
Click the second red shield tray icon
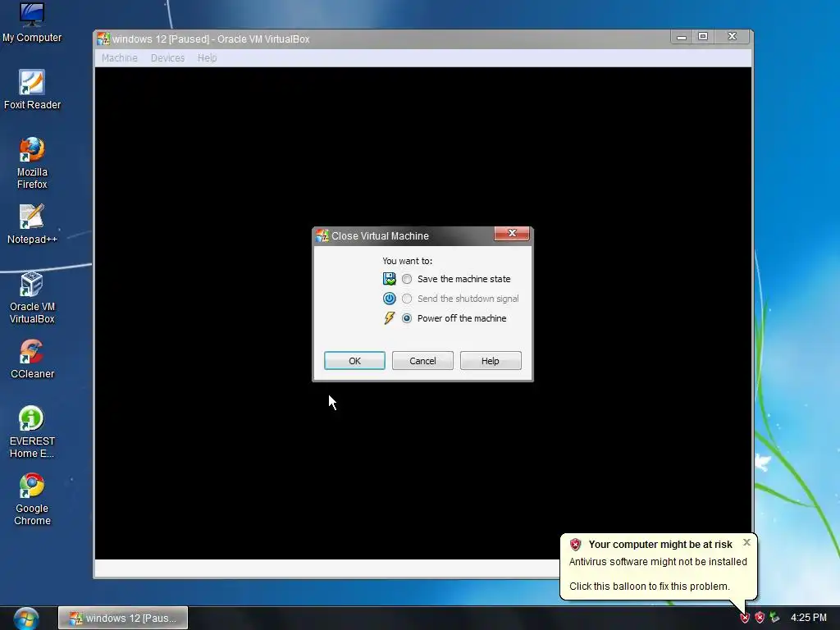click(760, 618)
